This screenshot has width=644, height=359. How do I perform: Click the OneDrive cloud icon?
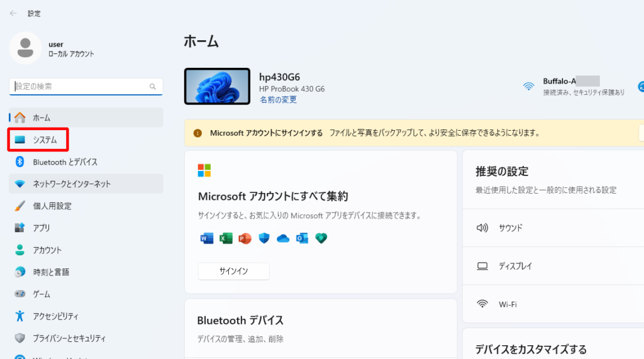[283, 238]
